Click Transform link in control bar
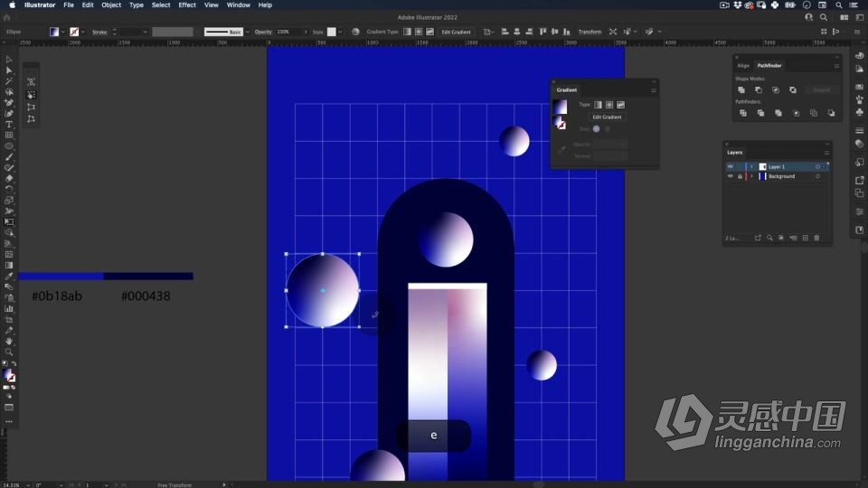This screenshot has height=488, width=868. click(x=590, y=33)
